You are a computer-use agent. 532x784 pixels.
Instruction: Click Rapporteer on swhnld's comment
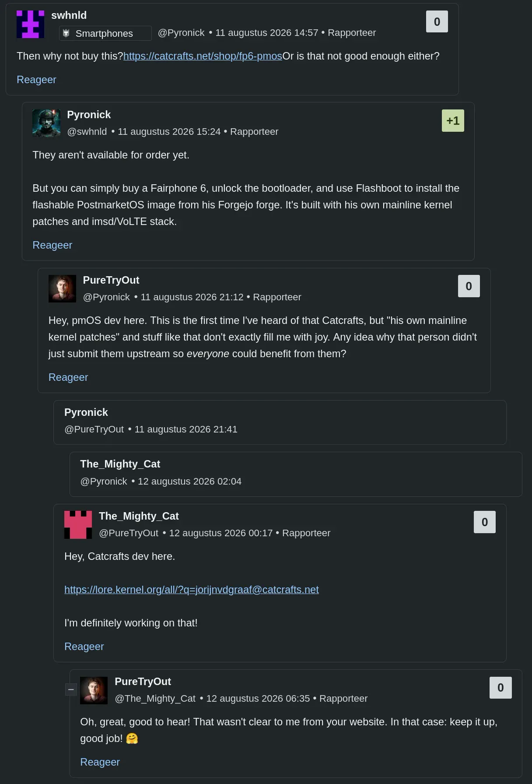(x=352, y=33)
